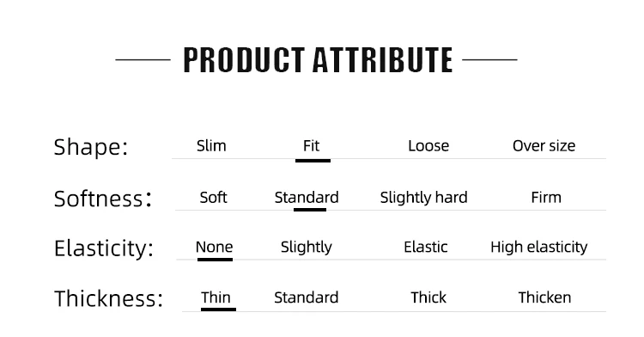Pick the Thicken thickness option
This screenshot has height=337, width=644.
(x=544, y=297)
